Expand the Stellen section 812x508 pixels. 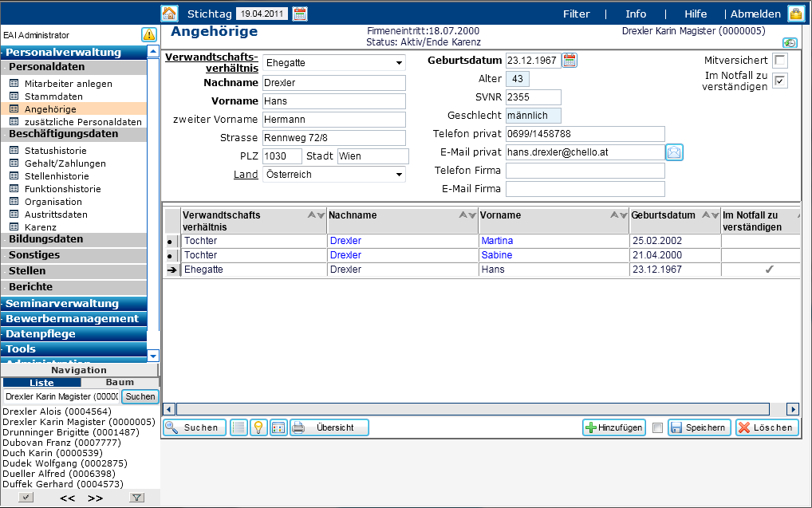[x=74, y=271]
